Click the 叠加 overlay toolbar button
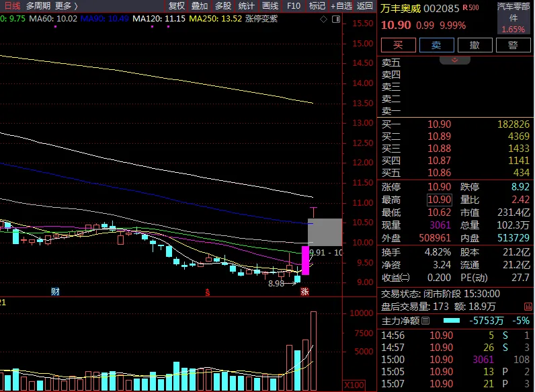This screenshot has height=392, width=535. (x=200, y=6)
